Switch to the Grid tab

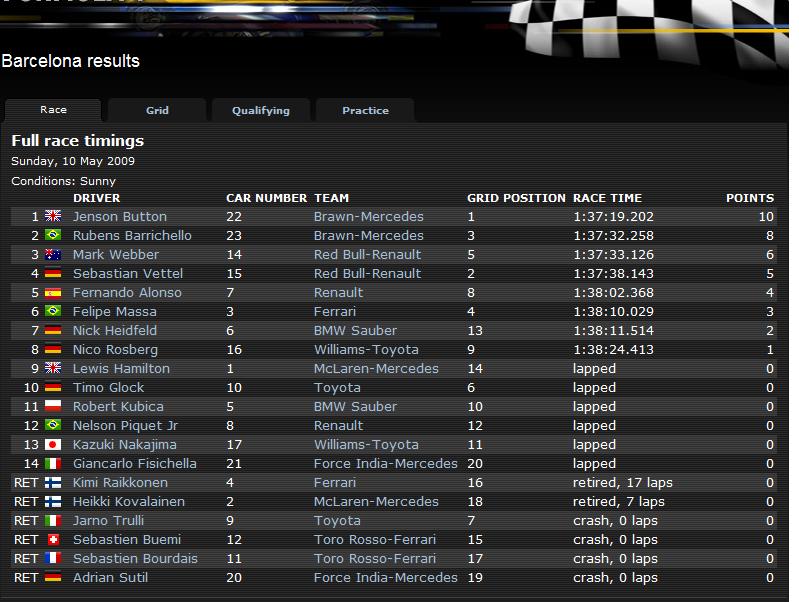tap(157, 110)
